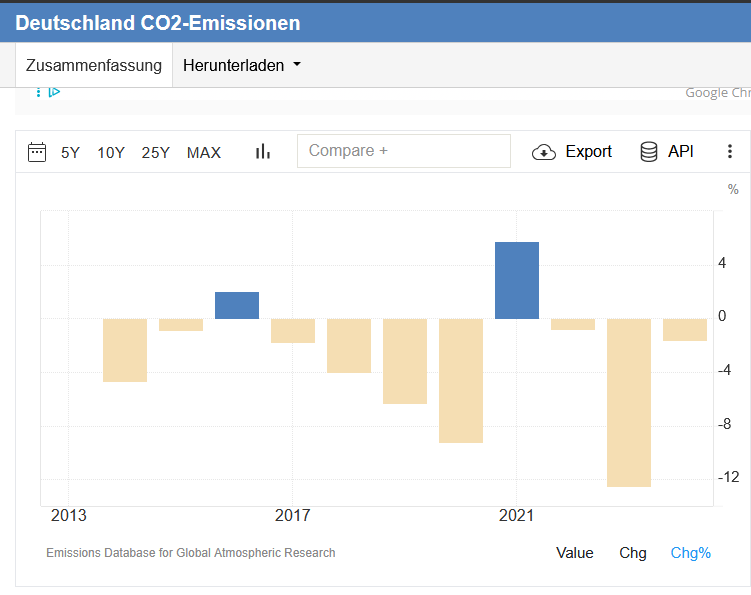Click the Compare + input field

[403, 151]
